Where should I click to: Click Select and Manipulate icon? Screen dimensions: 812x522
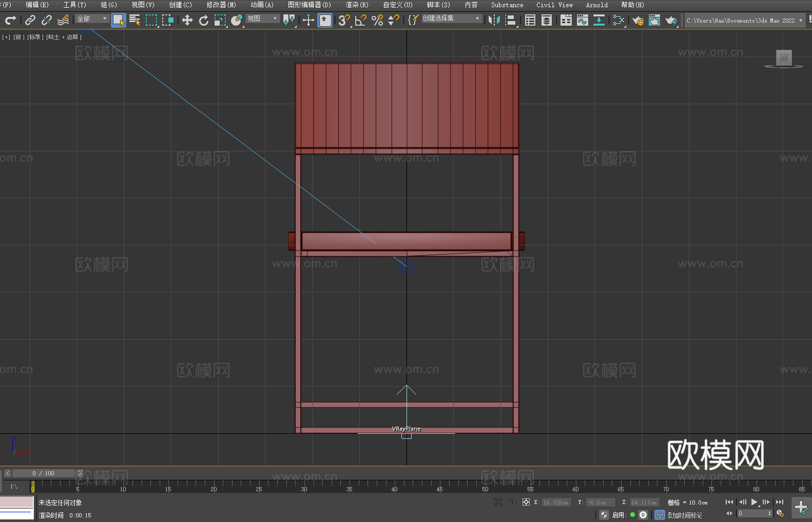pyautogui.click(x=308, y=20)
